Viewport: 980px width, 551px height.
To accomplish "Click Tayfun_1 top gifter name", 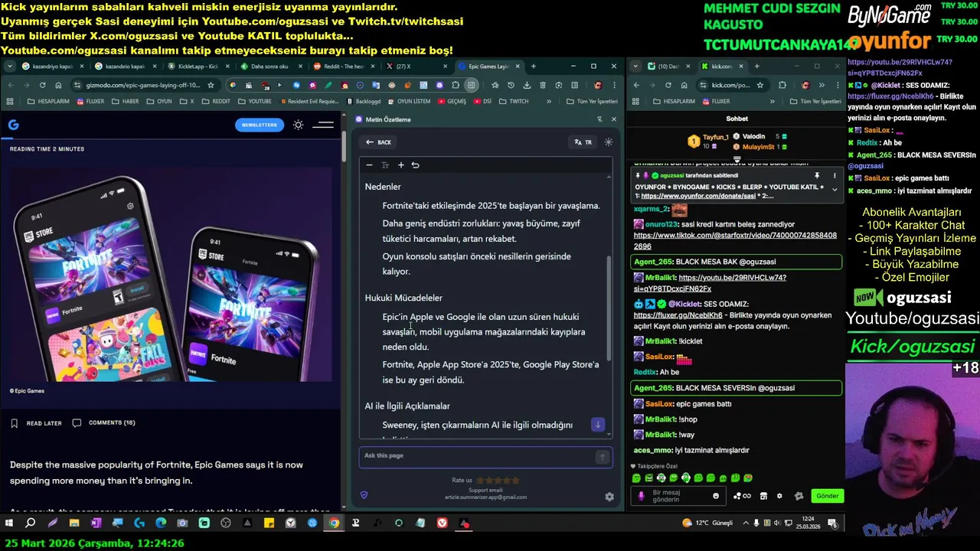I will coord(716,137).
